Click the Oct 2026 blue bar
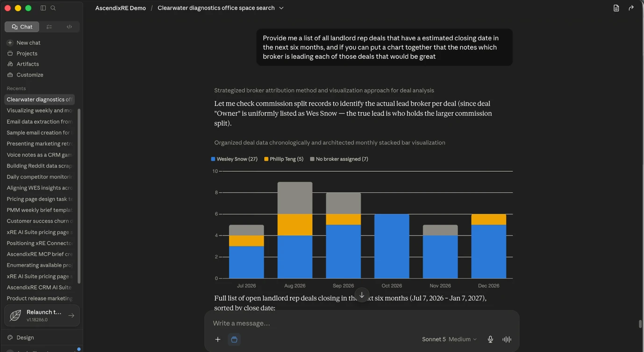Screen dimensions: 644x352 coord(392,246)
